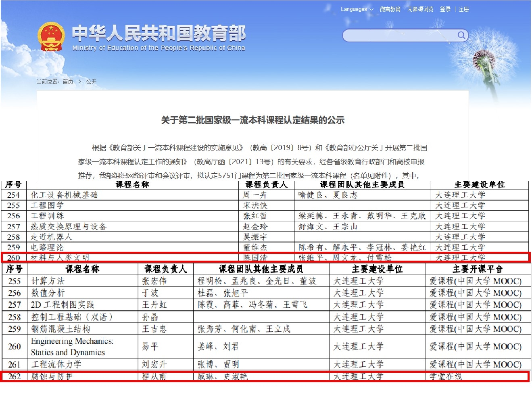This screenshot has height=393, width=532.
Task: Open the 微言教育 link
Action: (390, 9)
